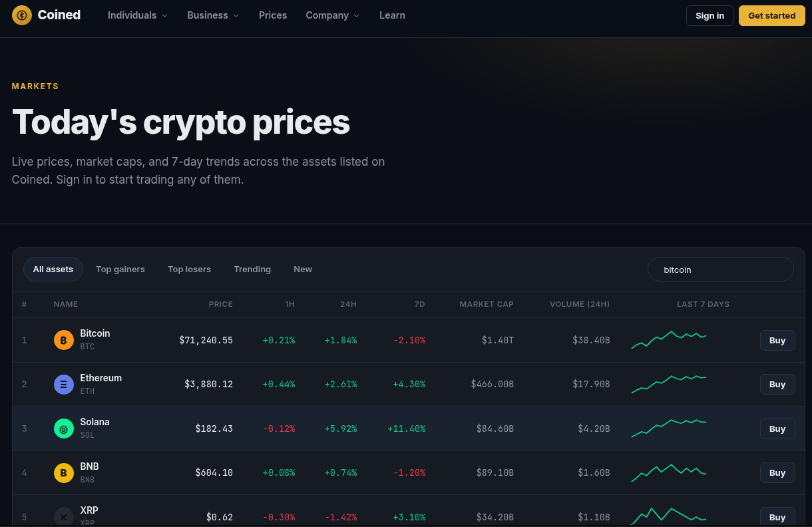Click the XRP coin icon
This screenshot has width=812, height=527.
pyautogui.click(x=64, y=517)
